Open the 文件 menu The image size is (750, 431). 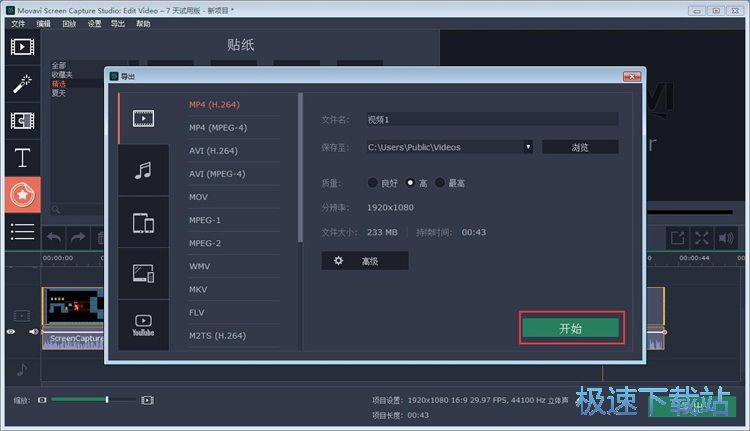point(18,23)
